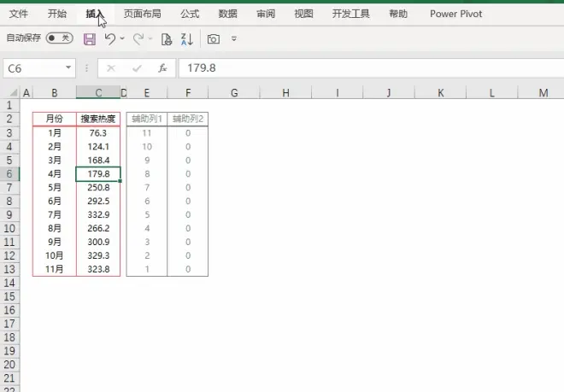Click the formula bar resize dots handle
Screen dimensions: 564x392
86,68
